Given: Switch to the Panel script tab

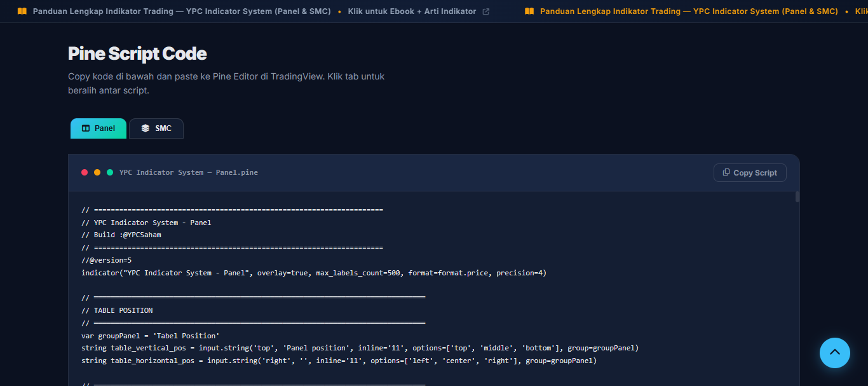Looking at the screenshot, I should coord(98,128).
